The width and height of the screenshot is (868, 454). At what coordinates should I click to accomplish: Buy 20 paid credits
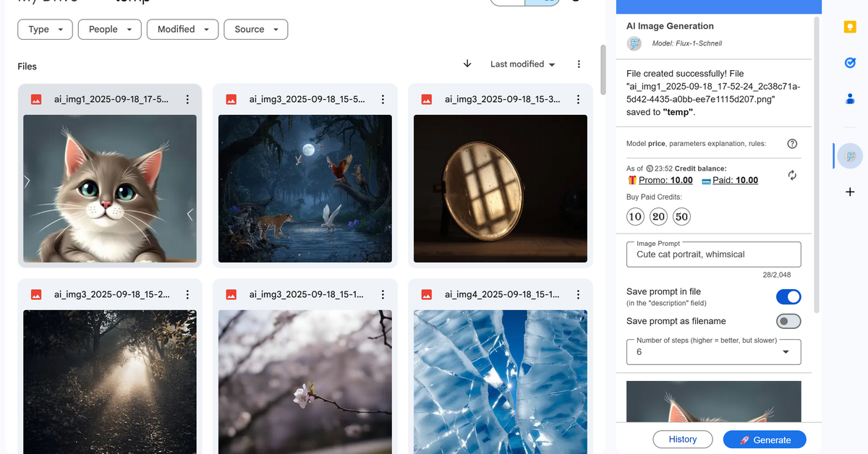pos(658,217)
